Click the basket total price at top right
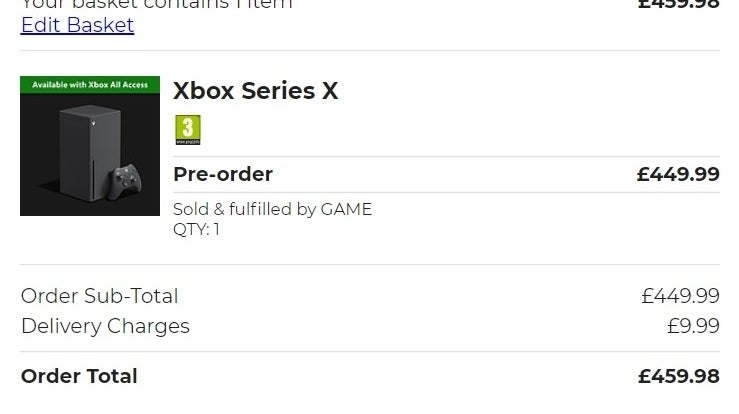 click(678, 4)
